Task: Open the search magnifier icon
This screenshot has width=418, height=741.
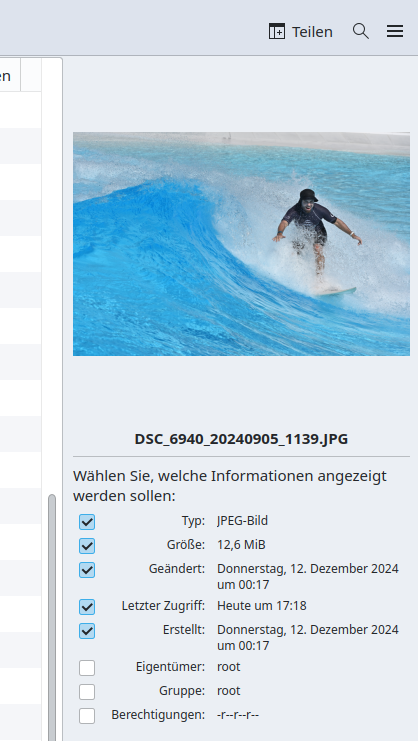Action: [x=361, y=32]
